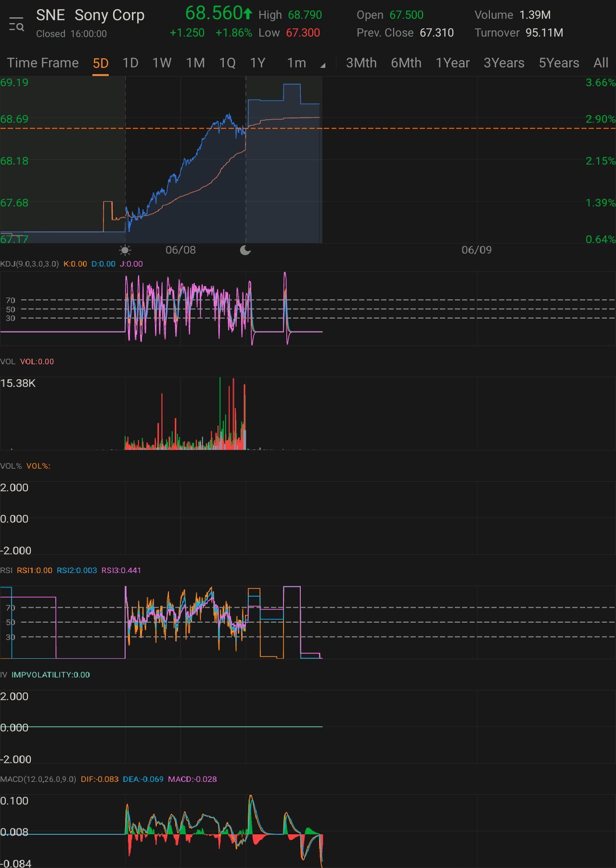
Task: Click the VOL% indicator label
Action: [x=11, y=466]
